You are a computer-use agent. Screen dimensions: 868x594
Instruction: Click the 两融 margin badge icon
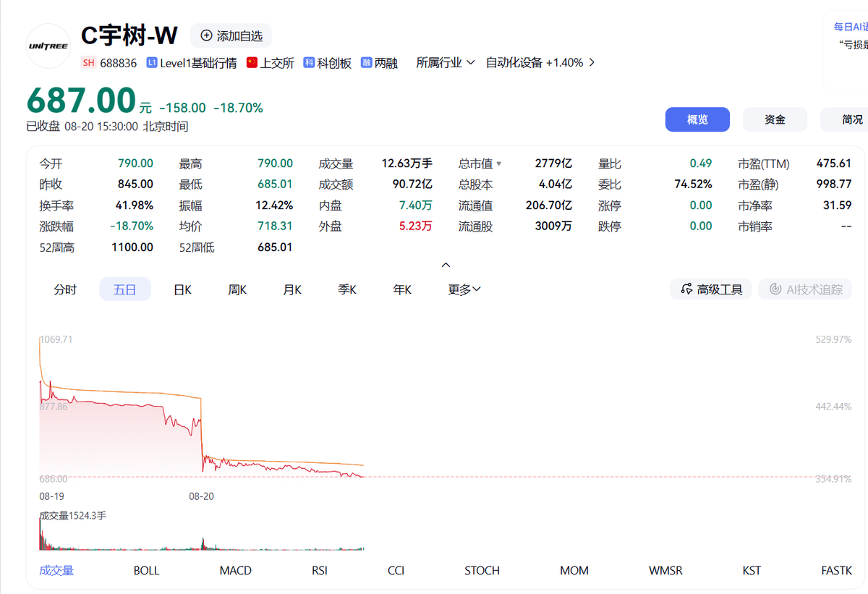click(x=366, y=63)
